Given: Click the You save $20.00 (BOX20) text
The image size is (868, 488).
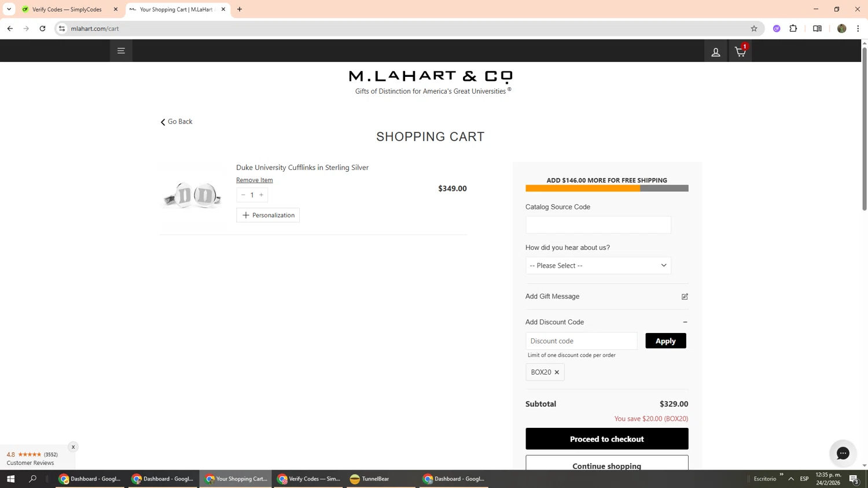Looking at the screenshot, I should click(651, 419).
